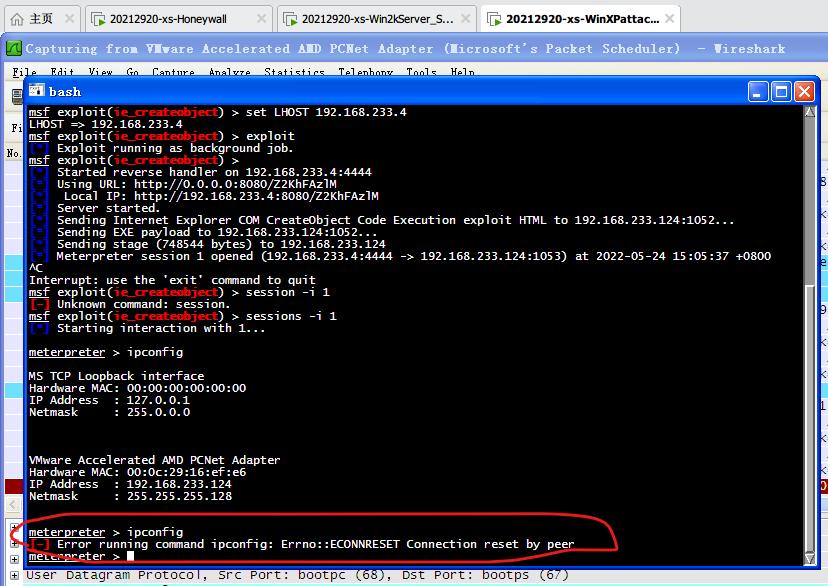828x586 pixels.
Task: Click 'Hardware MAC: 00:00:00:00:00:00' line
Action: click(137, 389)
